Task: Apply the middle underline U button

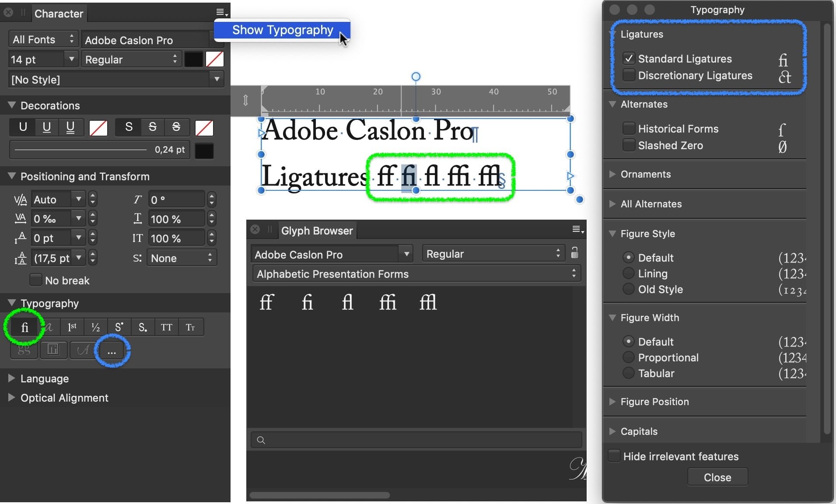Action: coord(46,127)
